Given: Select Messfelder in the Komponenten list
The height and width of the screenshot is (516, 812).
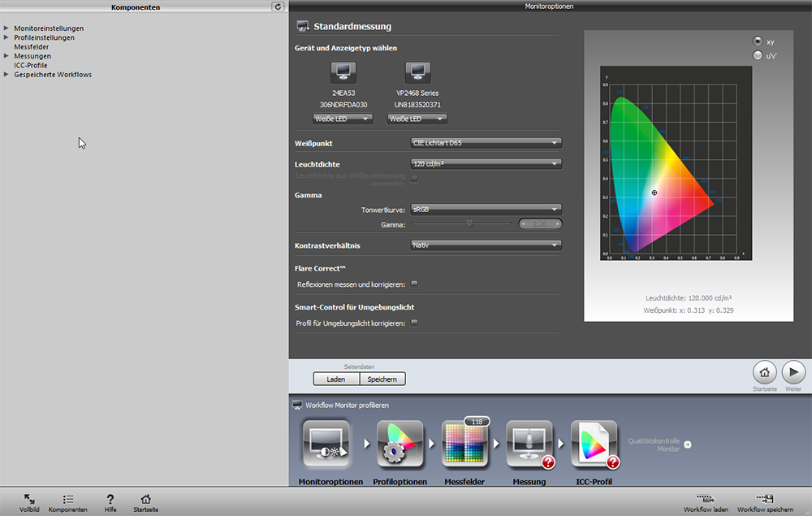Looking at the screenshot, I should click(x=31, y=47).
